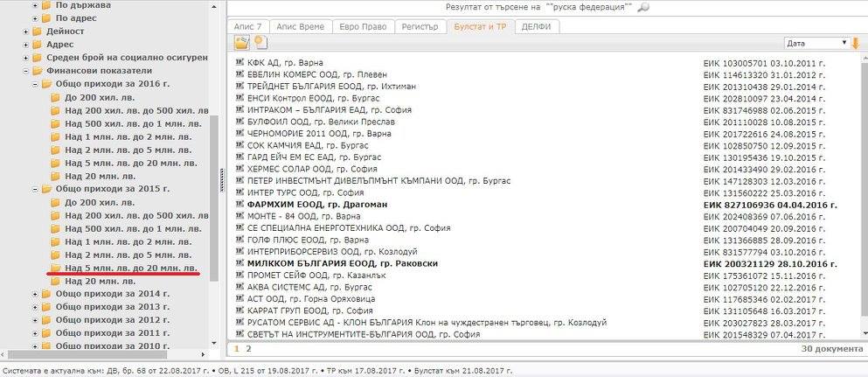Select Общо приходи за 2011 г. tree label
This screenshot has height=377, width=868.
(x=113, y=333)
